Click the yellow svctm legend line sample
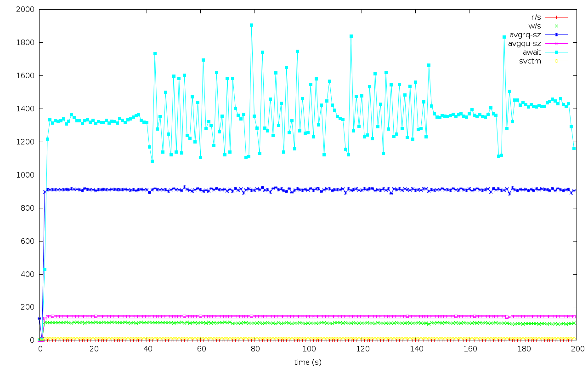588x368 pixels. point(556,61)
